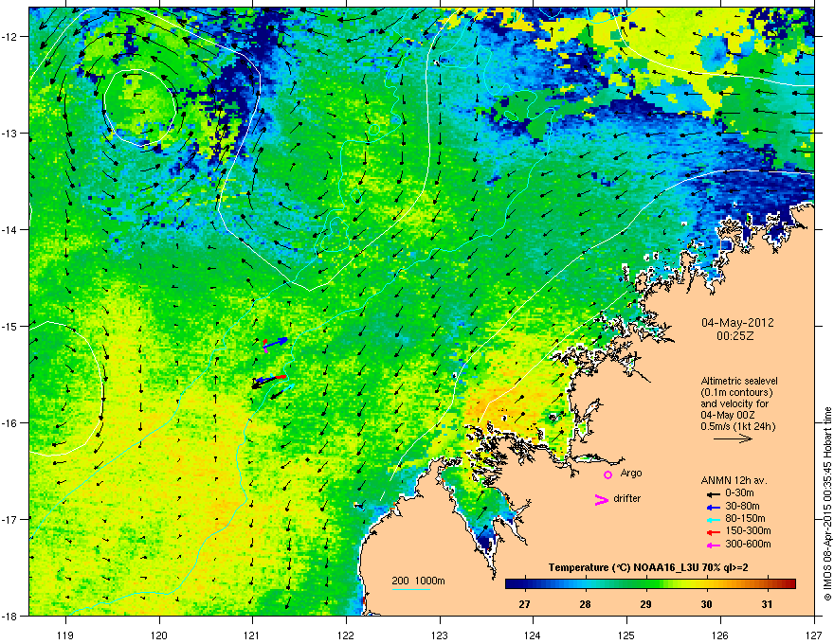This screenshot has width=834, height=644.
Task: Click the 28 tick on temperature scale
Action: click(585, 604)
